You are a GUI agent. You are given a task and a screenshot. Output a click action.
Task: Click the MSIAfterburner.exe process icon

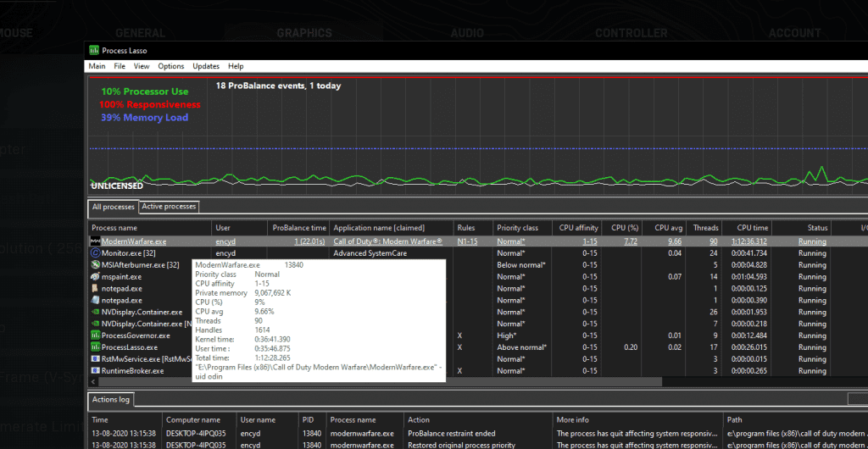[x=95, y=265]
